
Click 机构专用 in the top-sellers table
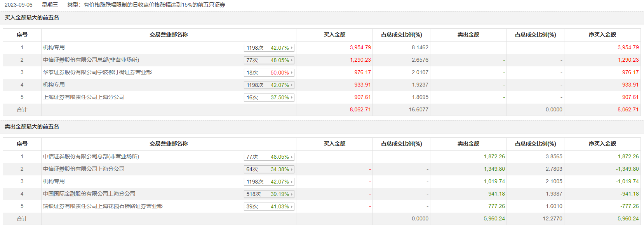pos(54,182)
